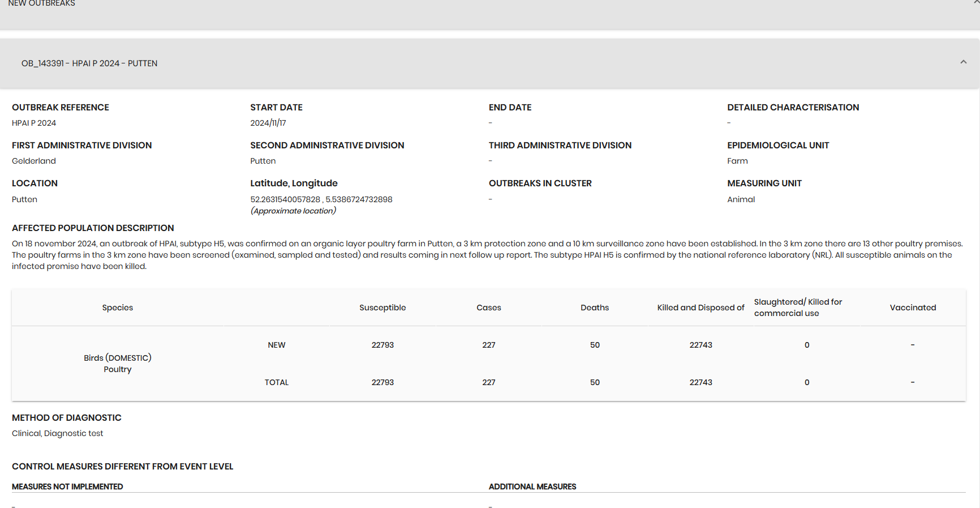The height and width of the screenshot is (508, 980).
Task: Collapse the OB_143391 outbreak panel chevron
Action: [963, 62]
